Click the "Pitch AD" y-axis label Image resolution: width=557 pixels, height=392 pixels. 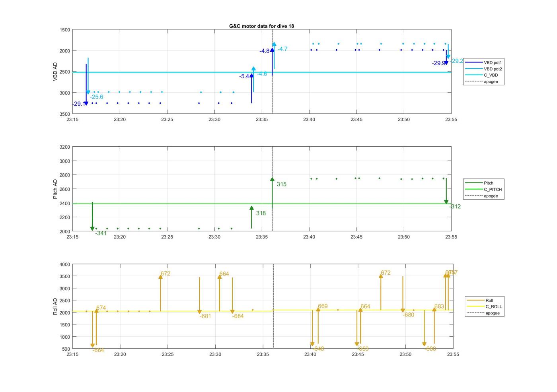click(x=55, y=189)
